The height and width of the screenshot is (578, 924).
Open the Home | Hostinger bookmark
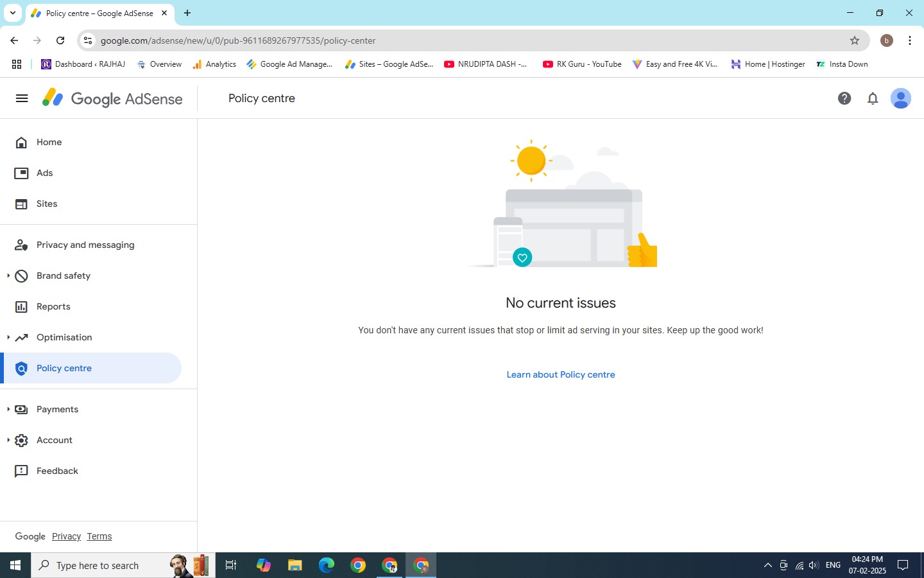pyautogui.click(x=768, y=64)
